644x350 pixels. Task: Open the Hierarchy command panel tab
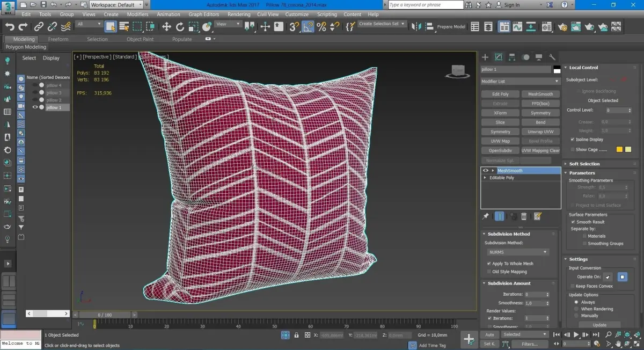tap(512, 57)
